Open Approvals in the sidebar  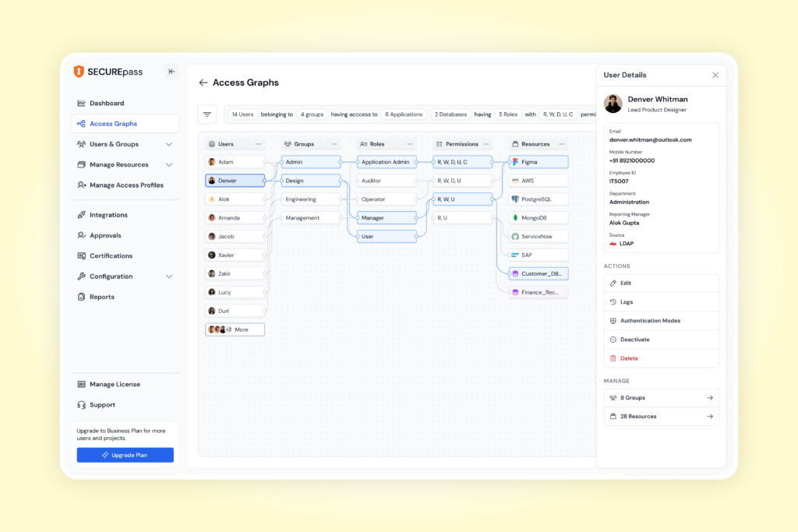[x=125, y=235]
